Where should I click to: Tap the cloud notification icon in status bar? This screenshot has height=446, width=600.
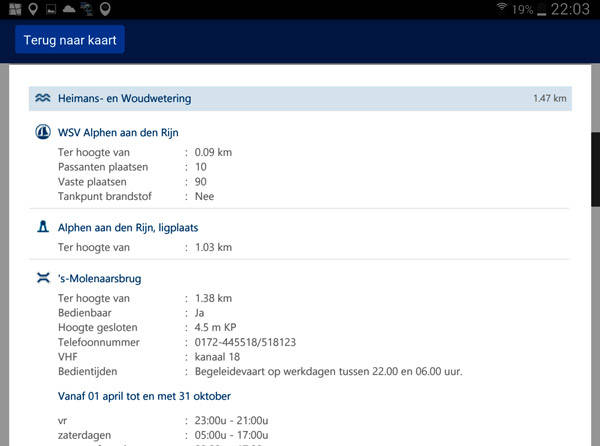[69, 9]
